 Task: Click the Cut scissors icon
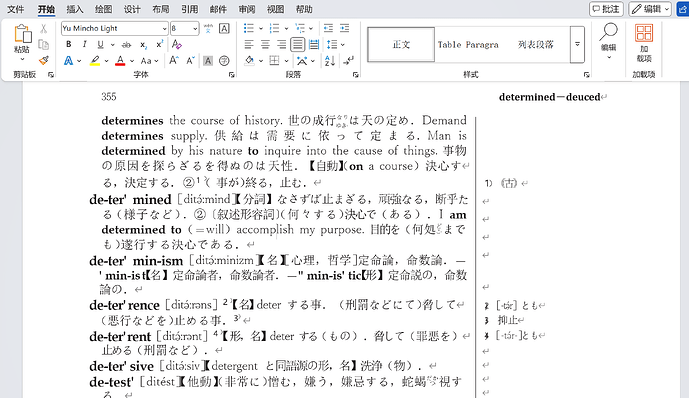44,29
